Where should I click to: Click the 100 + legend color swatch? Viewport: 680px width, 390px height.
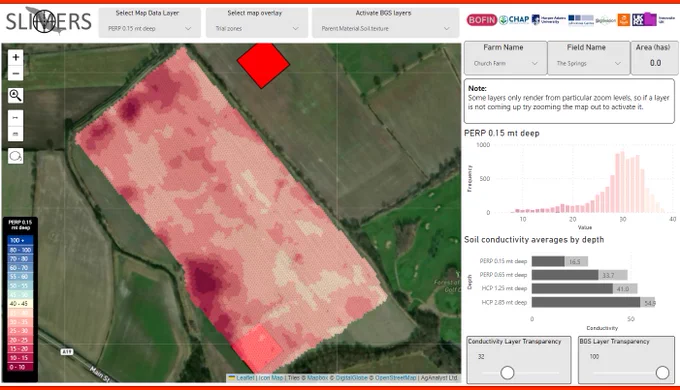[x=20, y=240]
